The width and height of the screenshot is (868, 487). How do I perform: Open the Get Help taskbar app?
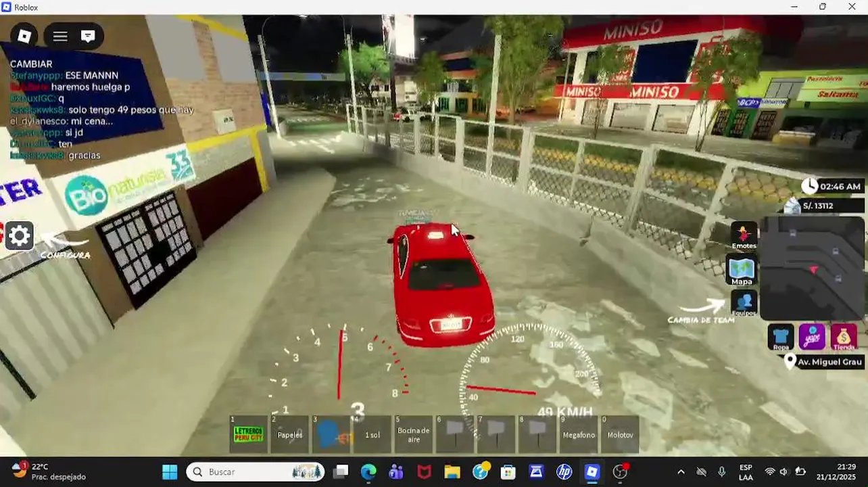pyautogui.click(x=480, y=471)
